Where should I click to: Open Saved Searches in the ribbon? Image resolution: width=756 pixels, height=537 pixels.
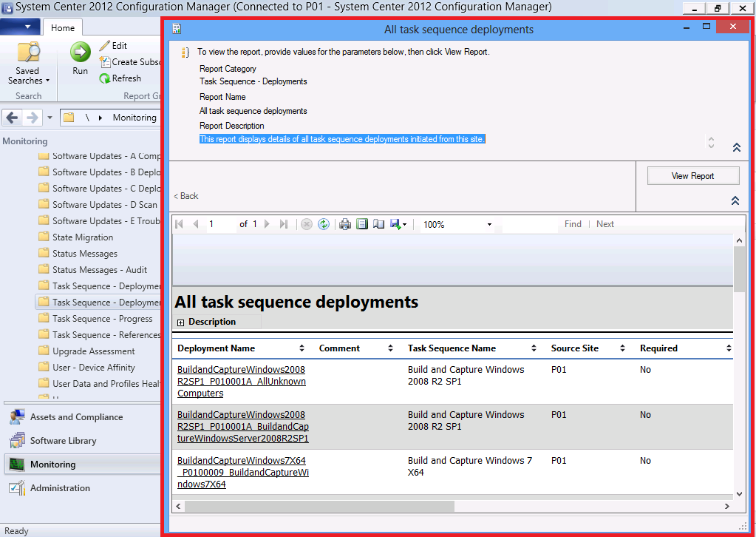click(x=27, y=64)
